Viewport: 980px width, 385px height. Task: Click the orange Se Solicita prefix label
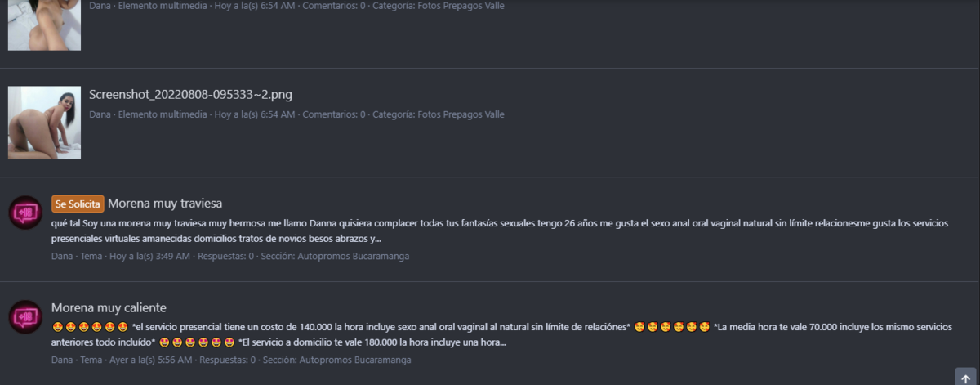click(x=78, y=204)
